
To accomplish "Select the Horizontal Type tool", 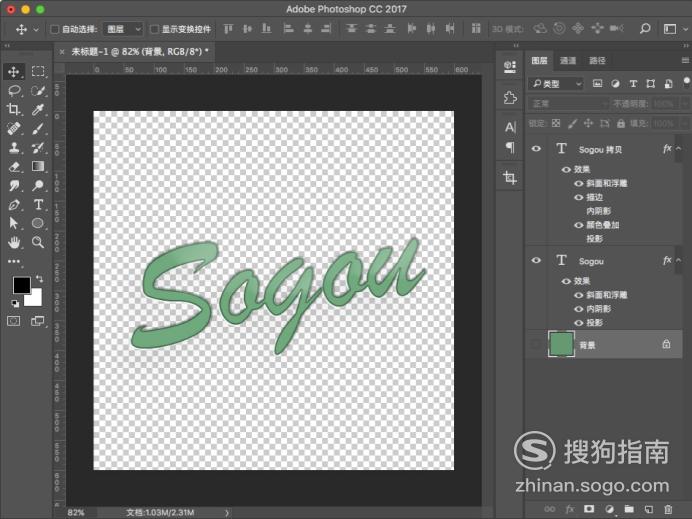I will pos(38,204).
